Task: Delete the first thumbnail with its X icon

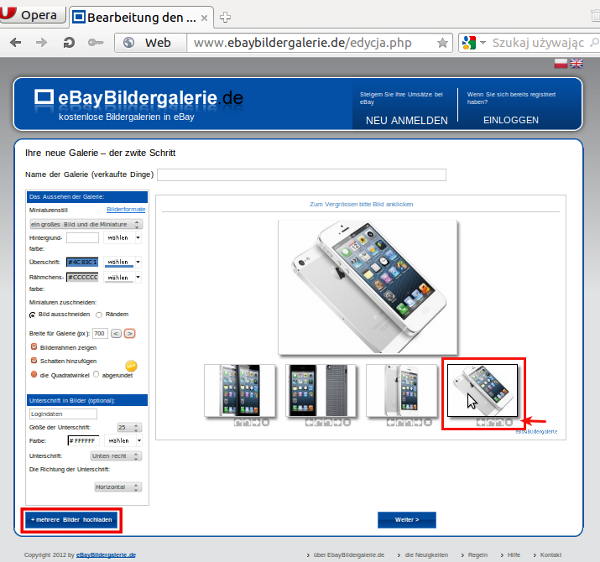Action: (x=266, y=422)
